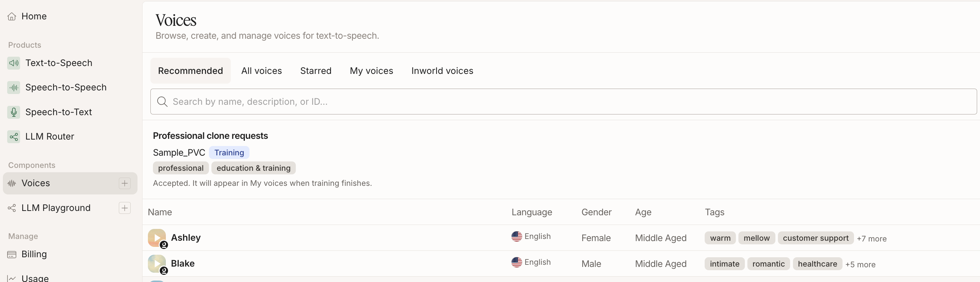Screen dimensions: 980x282
Task: Open the Home sidebar icon
Action: coord(12,17)
